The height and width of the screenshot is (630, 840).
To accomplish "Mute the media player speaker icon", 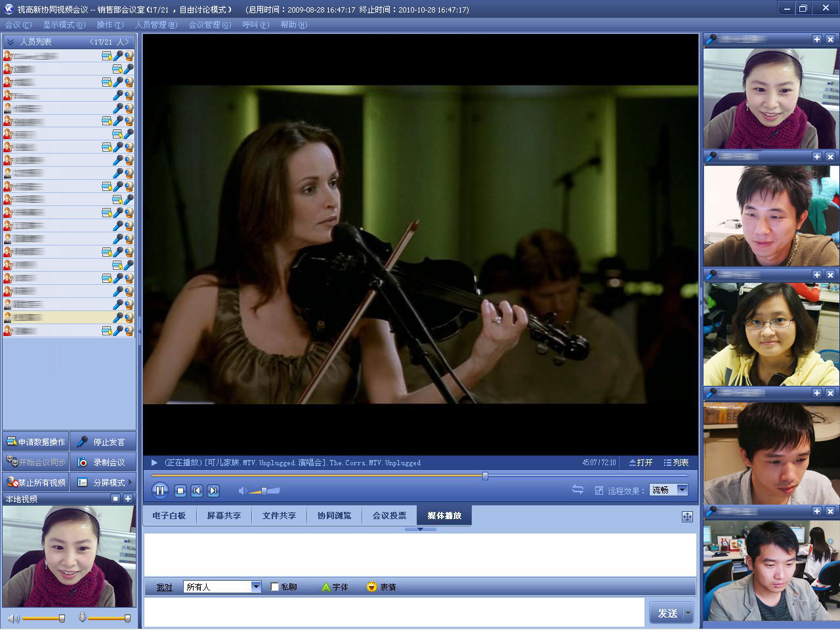I will (x=242, y=491).
